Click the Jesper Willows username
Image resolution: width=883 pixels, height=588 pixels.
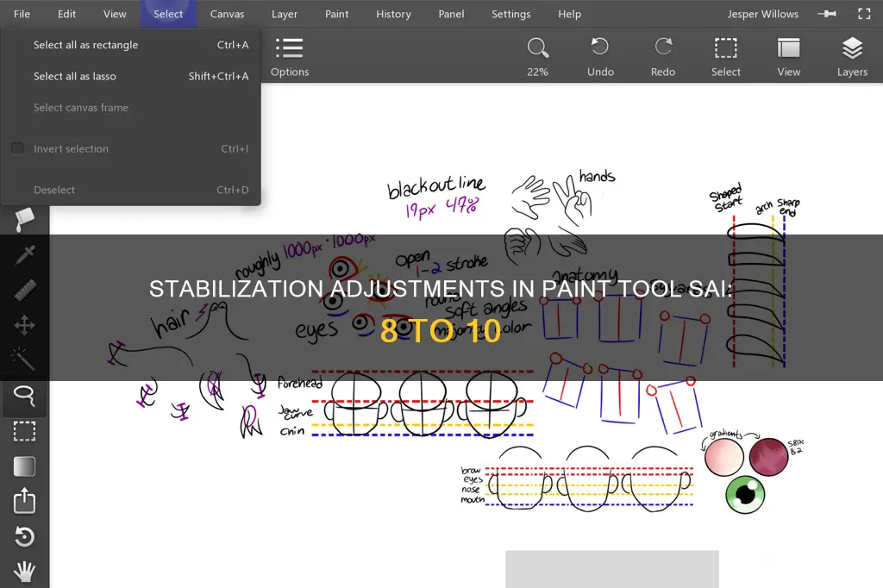pos(762,14)
